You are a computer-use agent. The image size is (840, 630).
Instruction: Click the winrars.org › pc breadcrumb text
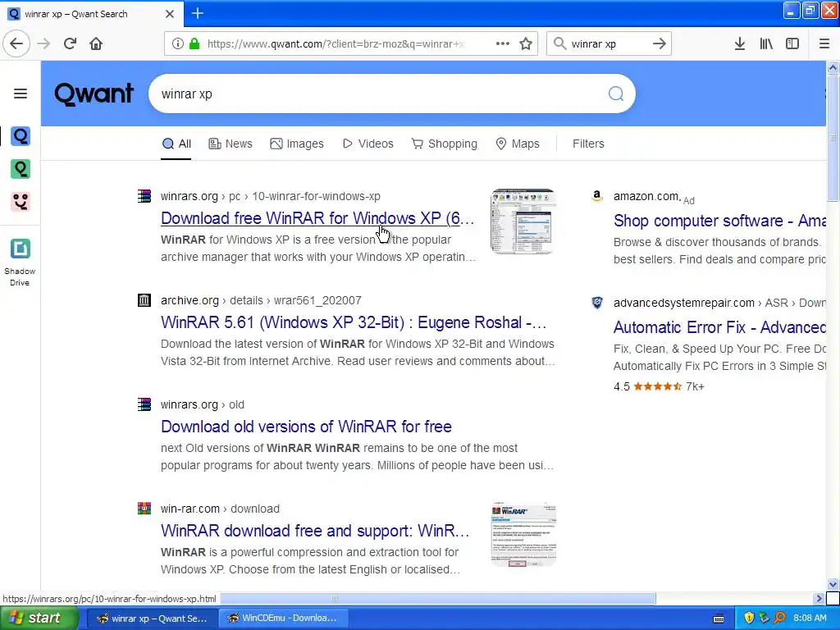(271, 196)
